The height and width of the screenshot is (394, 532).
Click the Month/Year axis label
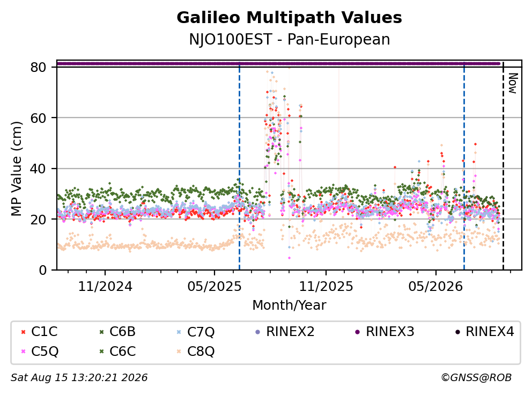[290, 305]
